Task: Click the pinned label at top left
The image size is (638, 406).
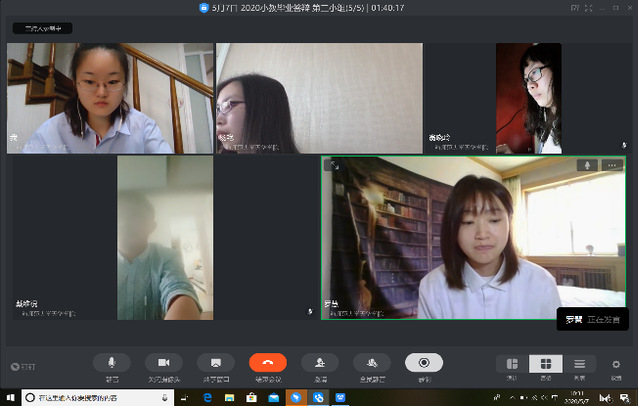Action: (x=41, y=29)
